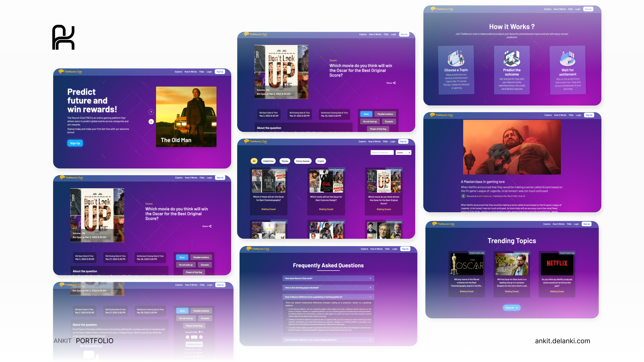Click the coin icon next to Amount to Bid
This screenshot has height=362, width=644.
(x=200, y=332)
